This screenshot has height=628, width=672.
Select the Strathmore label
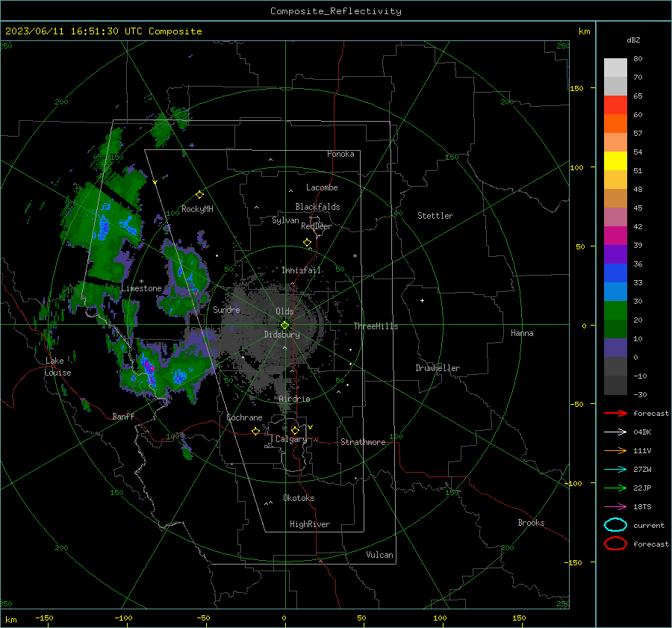point(363,442)
